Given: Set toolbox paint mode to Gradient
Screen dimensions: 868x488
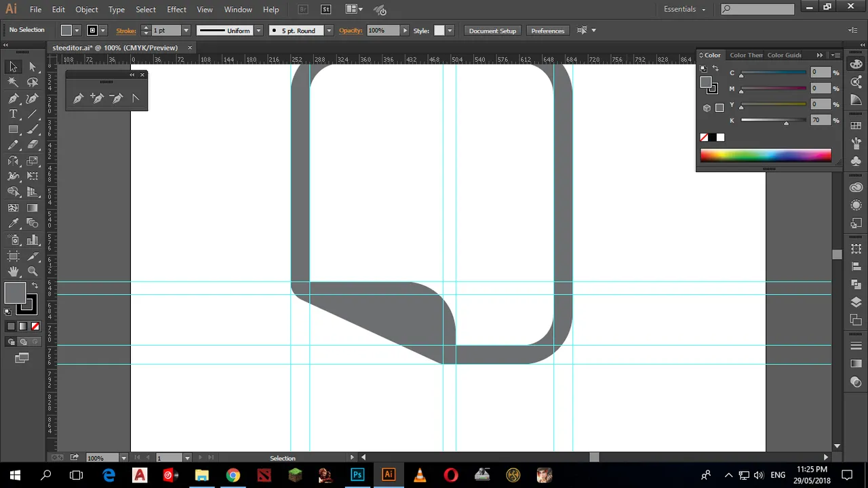Looking at the screenshot, I should (23, 326).
